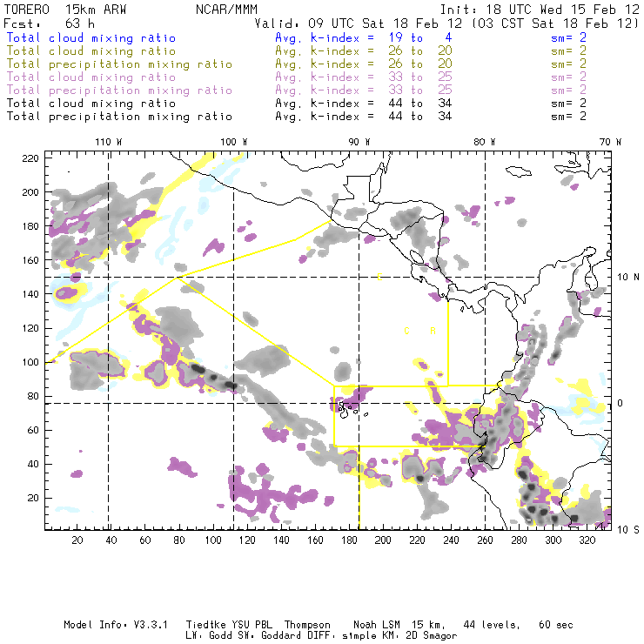
Task: Click the '260' horizontal axis tick label
Action: click(485, 540)
